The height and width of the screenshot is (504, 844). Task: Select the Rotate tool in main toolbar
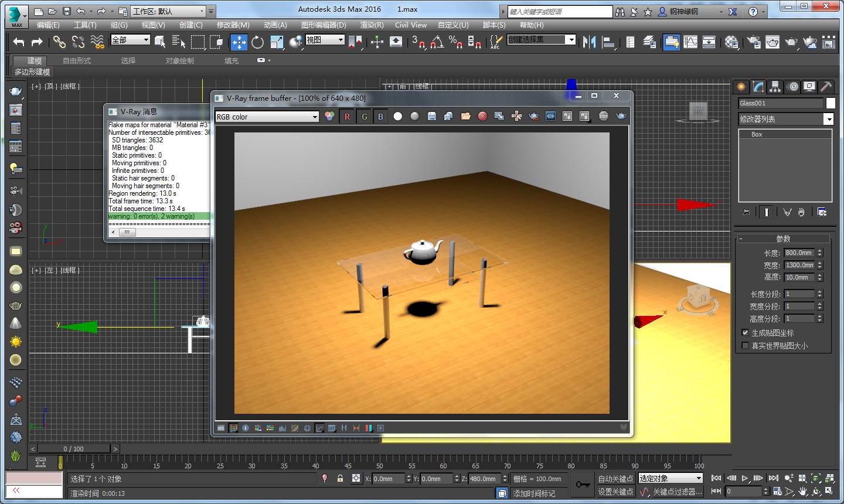257,42
